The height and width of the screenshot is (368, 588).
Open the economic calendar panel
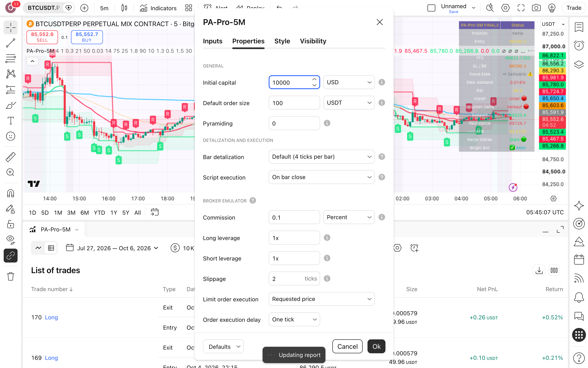coord(579,259)
